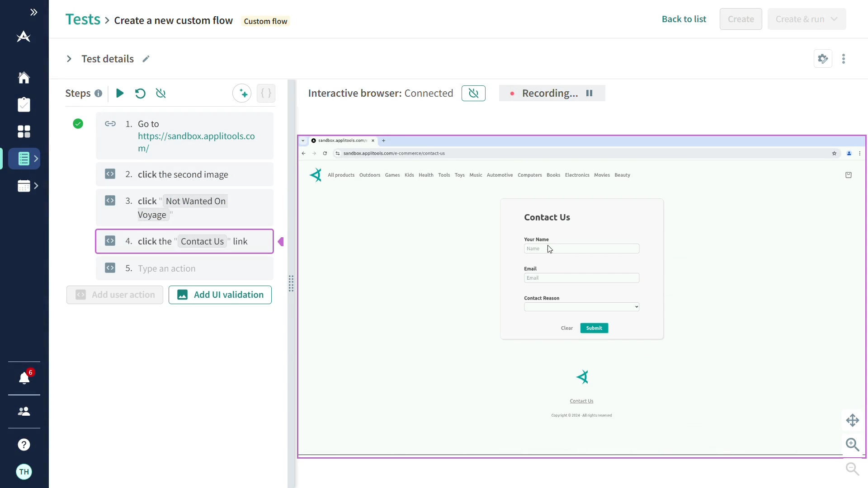Open the three-dot more options menu
Screen dimensions: 868x488
tap(844, 59)
